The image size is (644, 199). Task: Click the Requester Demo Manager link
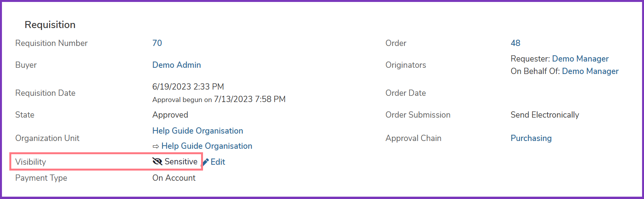click(x=580, y=59)
